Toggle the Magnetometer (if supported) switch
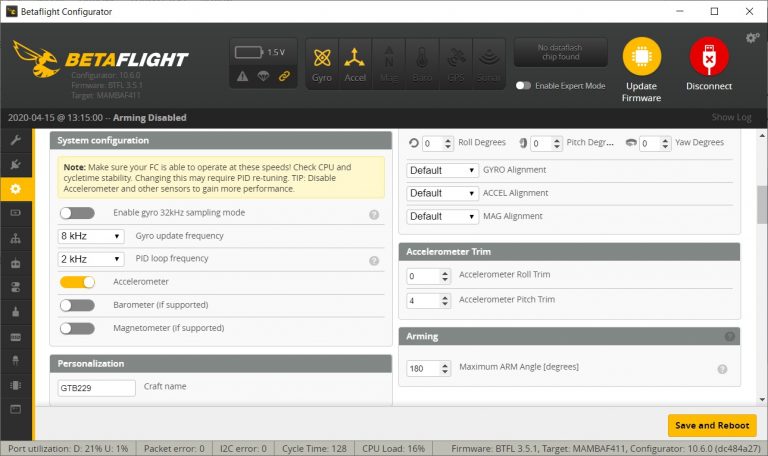 77,328
